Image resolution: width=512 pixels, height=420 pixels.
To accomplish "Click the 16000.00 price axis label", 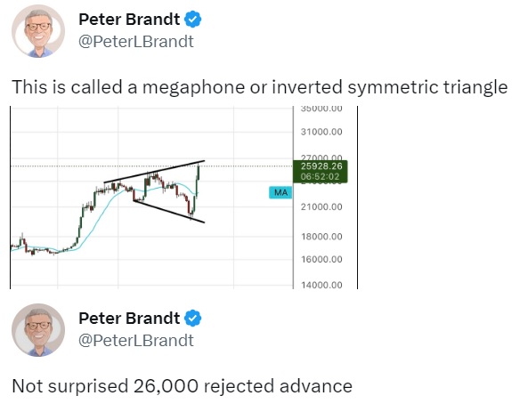I will click(x=321, y=260).
